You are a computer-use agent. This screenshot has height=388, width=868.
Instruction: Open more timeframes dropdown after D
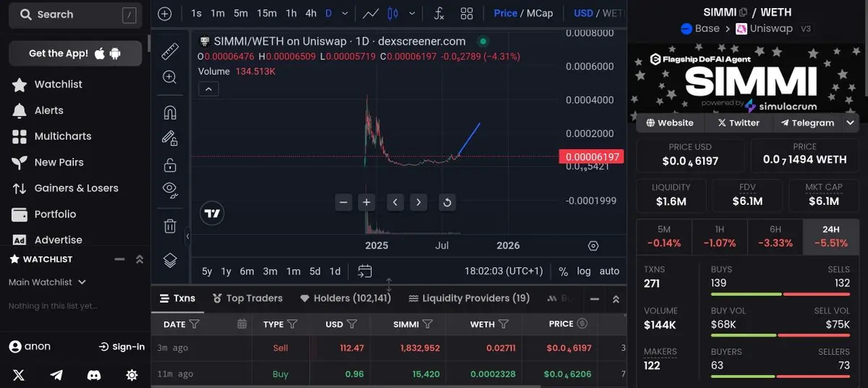point(346,13)
